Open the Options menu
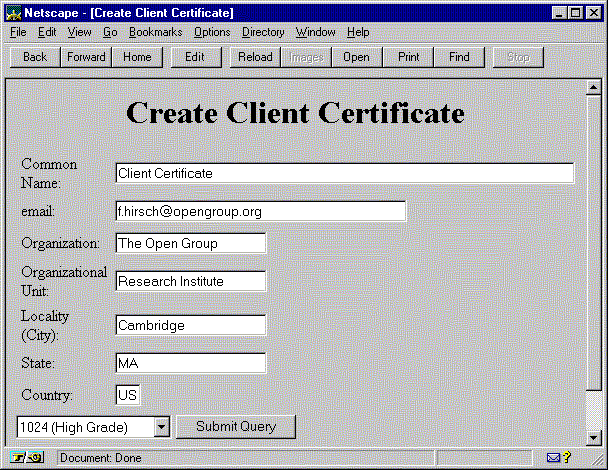Image resolution: width=608 pixels, height=470 pixels. (212, 32)
